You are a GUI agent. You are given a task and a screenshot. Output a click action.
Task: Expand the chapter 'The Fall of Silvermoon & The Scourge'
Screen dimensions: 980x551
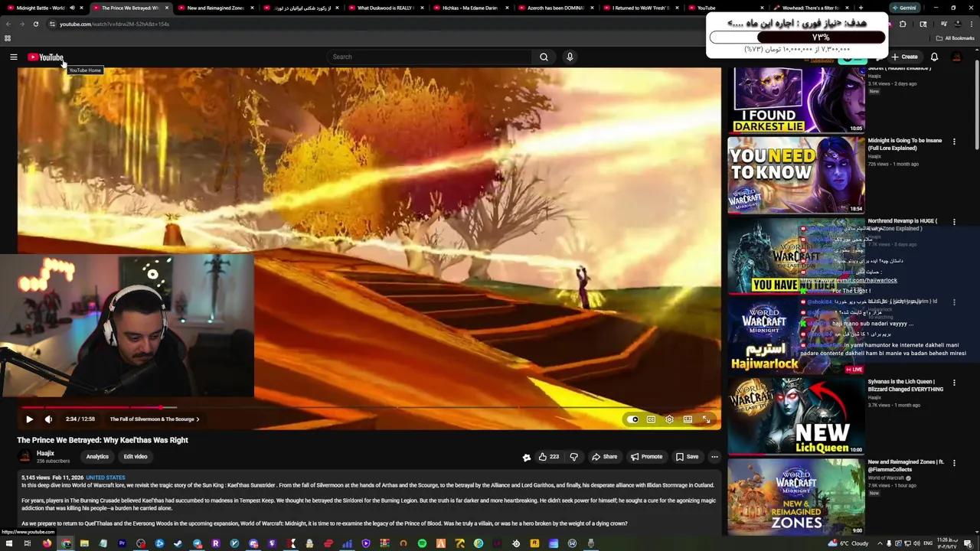[154, 419]
